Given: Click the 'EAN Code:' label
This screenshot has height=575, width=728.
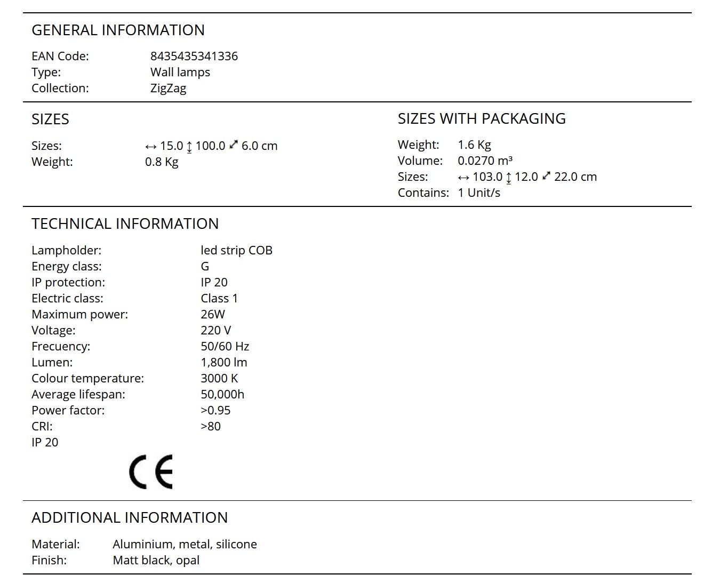Looking at the screenshot, I should point(60,56).
